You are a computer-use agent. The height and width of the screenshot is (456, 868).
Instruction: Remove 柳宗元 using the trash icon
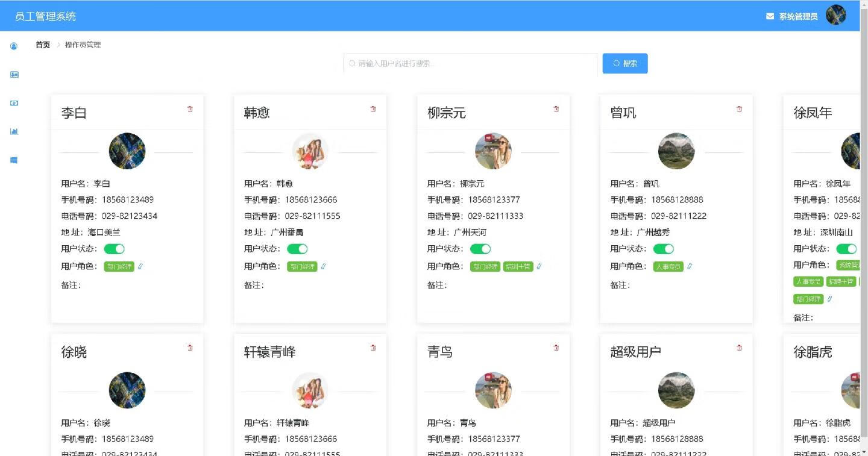[x=556, y=109]
